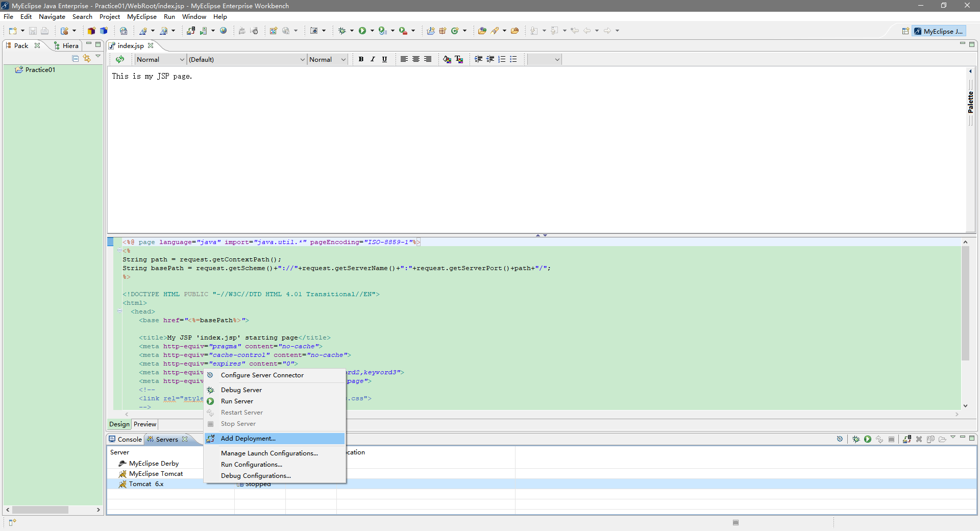
Task: Open the empty combo box in design toolbar
Action: tap(544, 59)
